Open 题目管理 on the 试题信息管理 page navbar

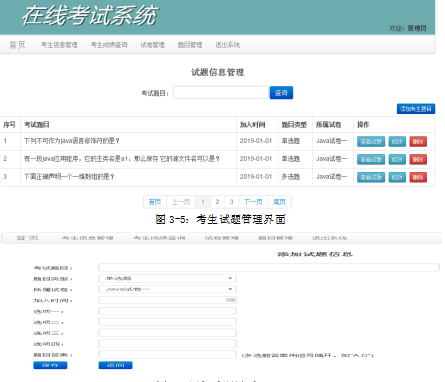click(190, 45)
